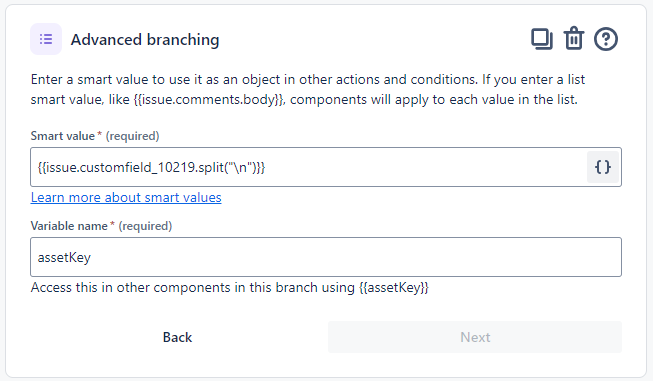Open Learn more about smart values link
Screen dimensions: 653x381
126,197
